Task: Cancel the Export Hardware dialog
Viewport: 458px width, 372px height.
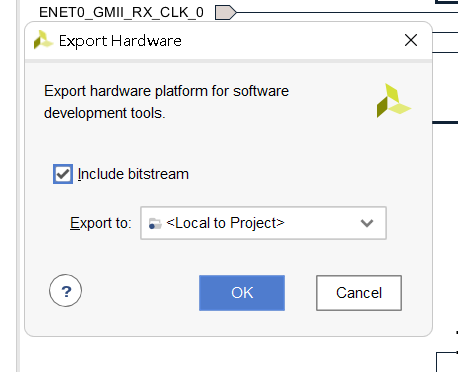Action: (x=359, y=293)
